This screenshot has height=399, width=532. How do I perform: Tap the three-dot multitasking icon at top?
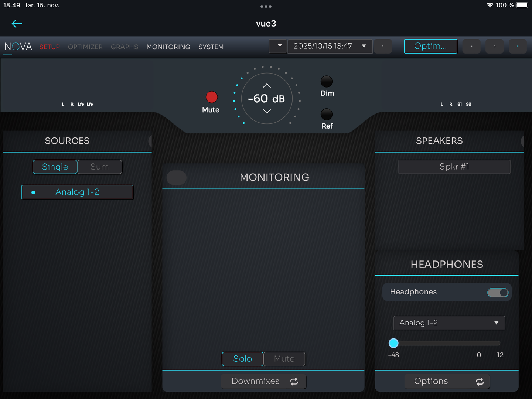[266, 6]
